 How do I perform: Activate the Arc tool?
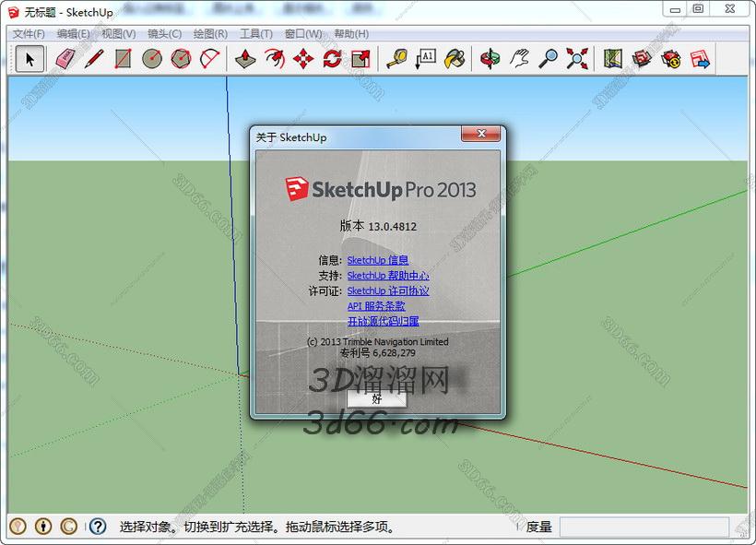tap(209, 59)
